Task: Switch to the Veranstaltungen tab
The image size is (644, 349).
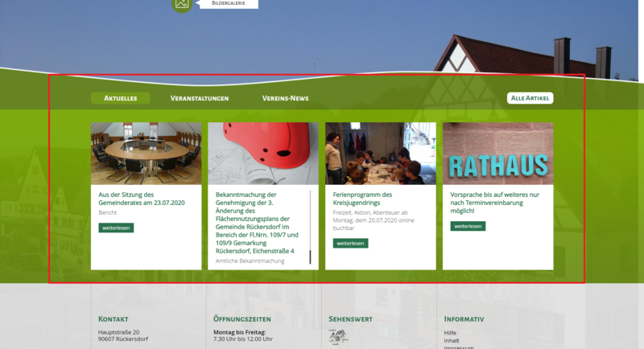Action: click(x=200, y=98)
